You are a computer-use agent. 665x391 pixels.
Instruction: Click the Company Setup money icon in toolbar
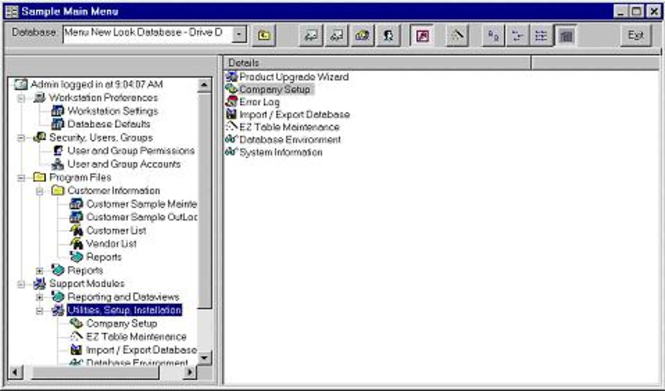(x=362, y=35)
